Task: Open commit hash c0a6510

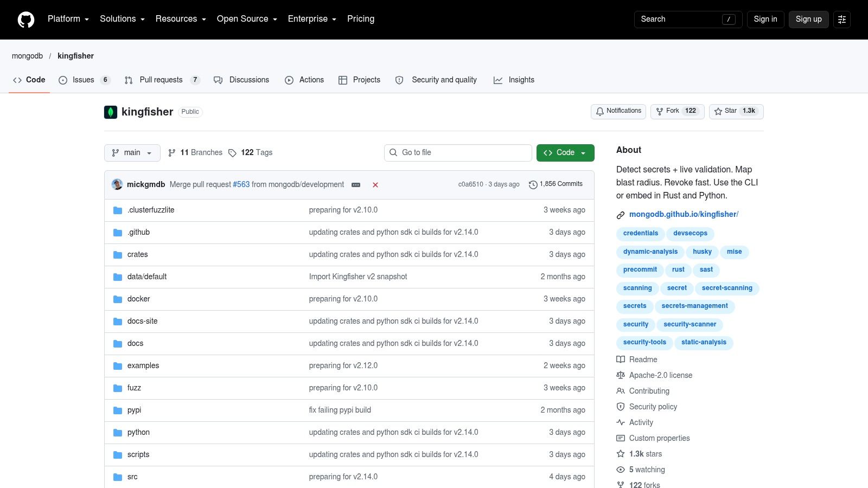Action: point(470,184)
